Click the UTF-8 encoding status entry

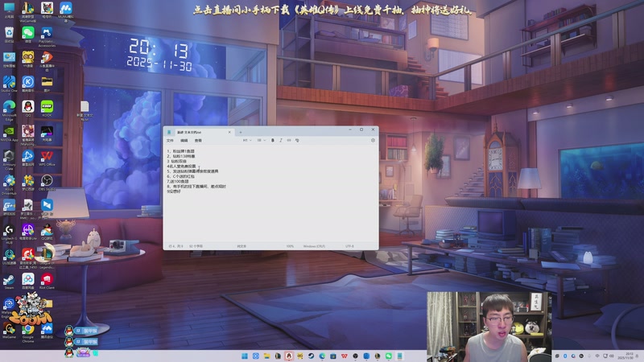(x=349, y=246)
